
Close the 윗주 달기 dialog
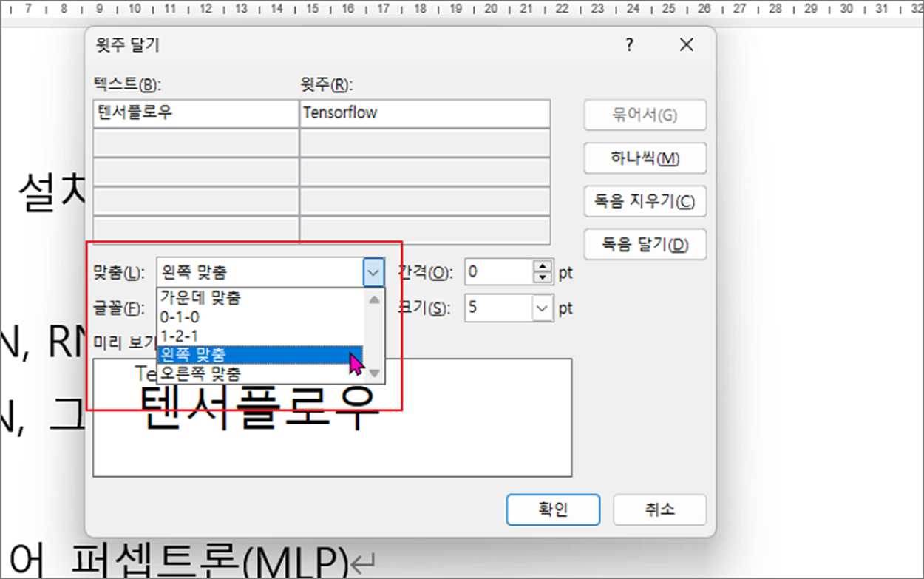pyautogui.click(x=687, y=45)
